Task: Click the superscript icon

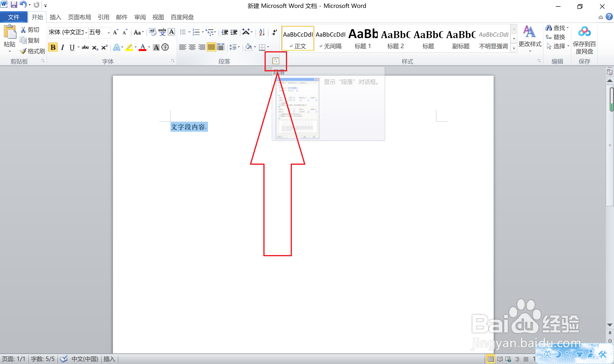Action: tap(104, 47)
